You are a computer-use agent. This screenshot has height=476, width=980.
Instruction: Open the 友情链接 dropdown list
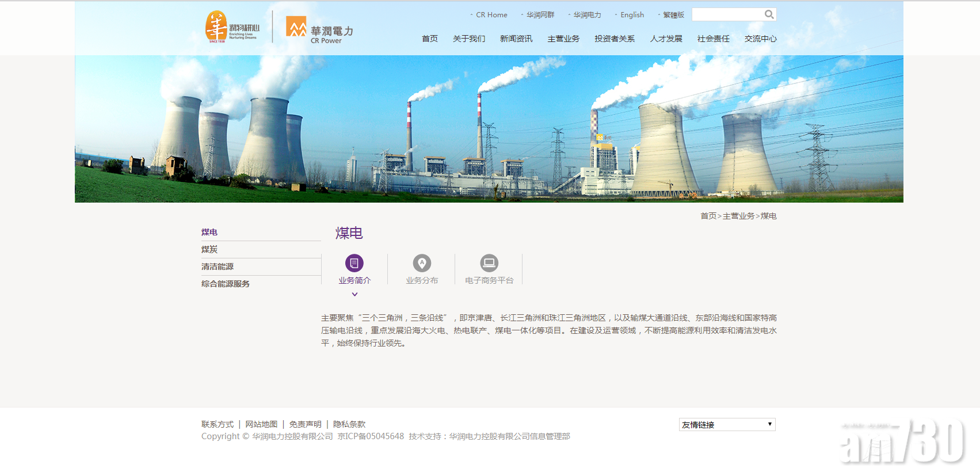pos(727,425)
